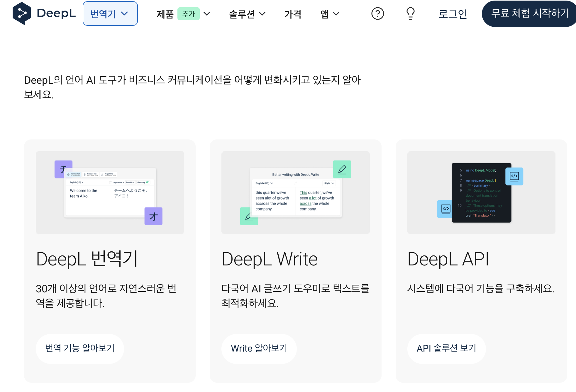Click the lightbulb ideas icon

coord(410,13)
